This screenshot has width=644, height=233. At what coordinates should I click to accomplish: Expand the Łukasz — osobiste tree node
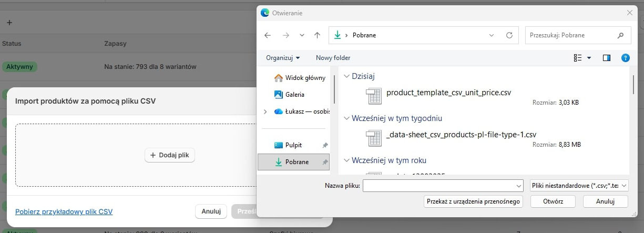point(265,112)
